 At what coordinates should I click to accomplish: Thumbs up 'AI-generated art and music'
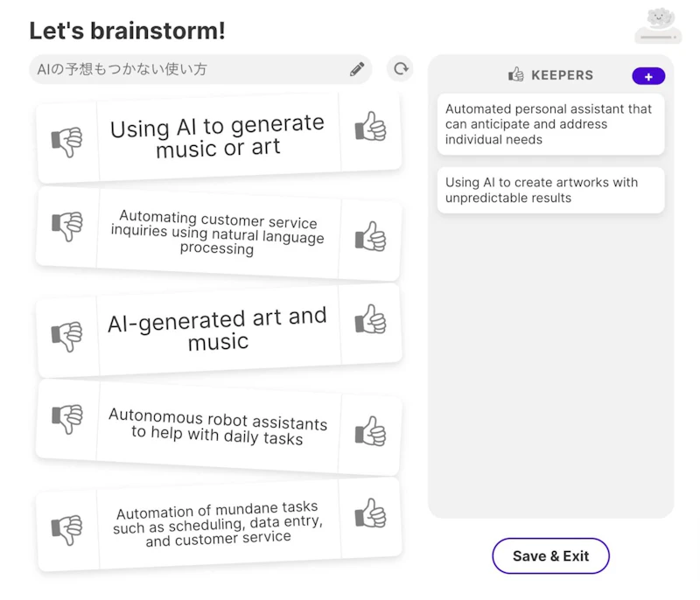[370, 319]
